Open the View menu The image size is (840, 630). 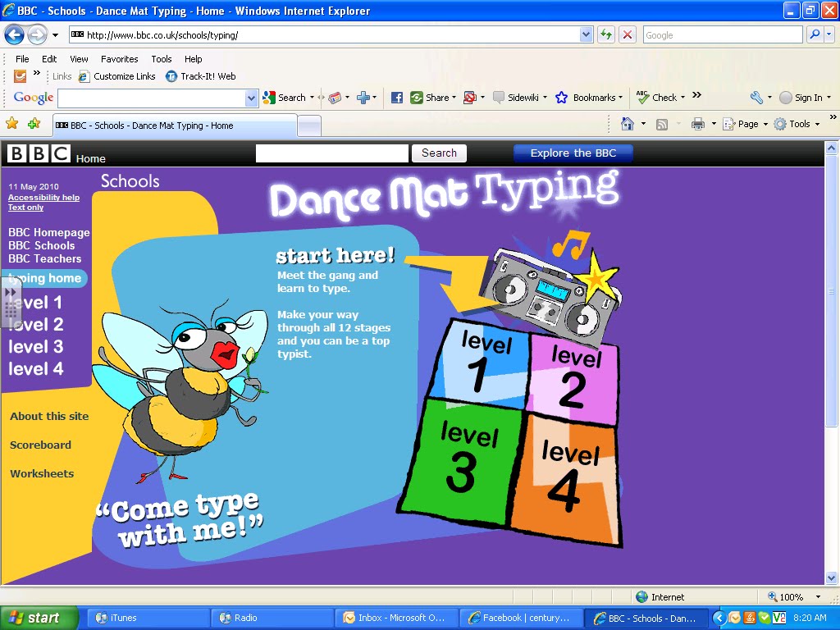coord(79,59)
